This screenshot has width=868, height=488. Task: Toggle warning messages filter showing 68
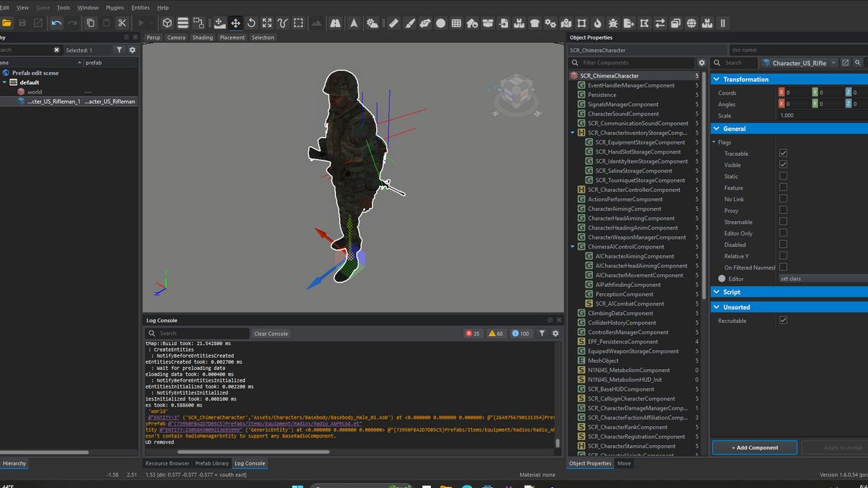(496, 334)
